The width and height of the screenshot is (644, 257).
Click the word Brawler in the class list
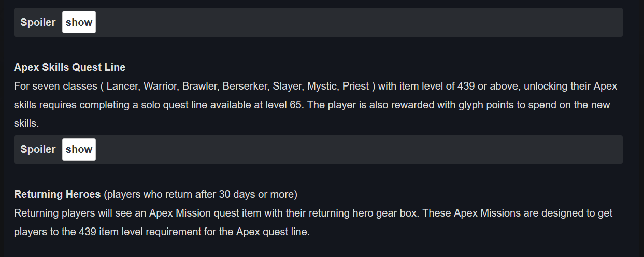(x=199, y=86)
